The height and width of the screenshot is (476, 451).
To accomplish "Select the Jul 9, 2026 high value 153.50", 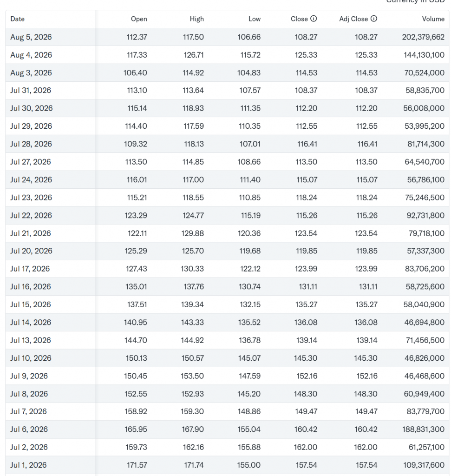I will (192, 376).
